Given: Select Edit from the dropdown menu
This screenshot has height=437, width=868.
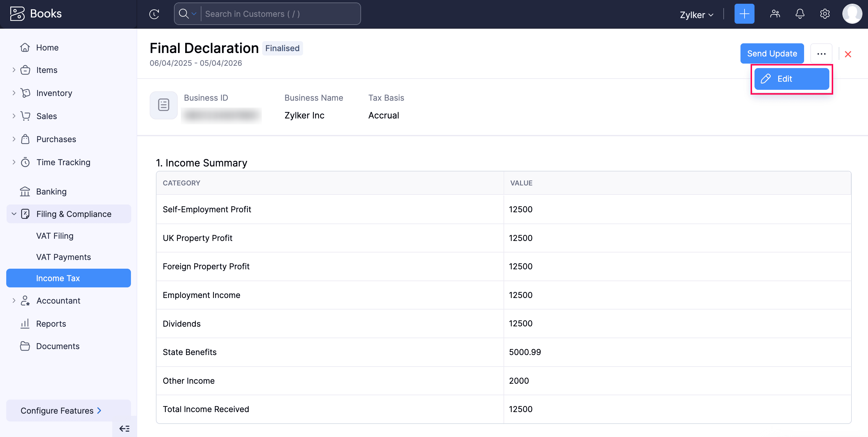Looking at the screenshot, I should point(791,79).
